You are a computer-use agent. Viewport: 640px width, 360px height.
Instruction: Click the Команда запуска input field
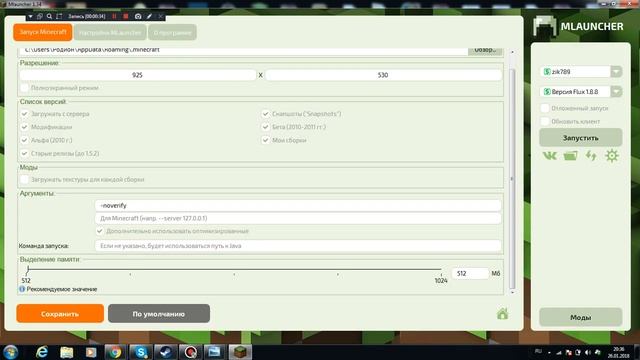point(298,246)
